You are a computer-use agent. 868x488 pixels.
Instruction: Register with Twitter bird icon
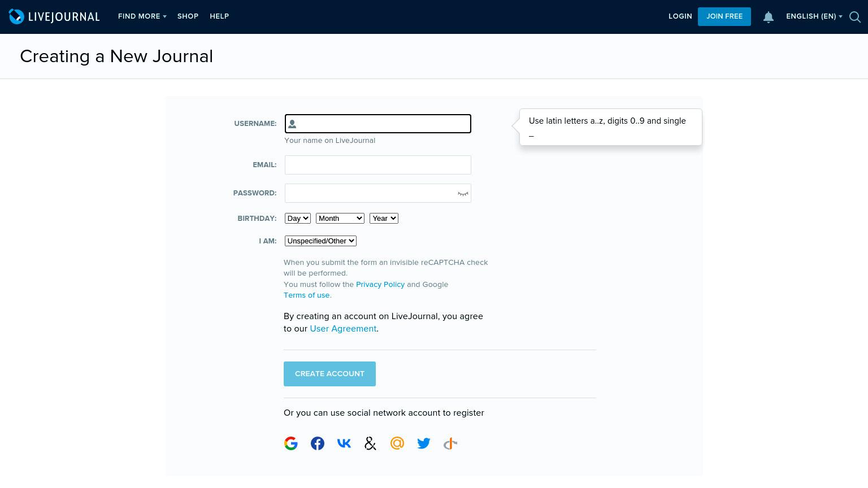click(x=424, y=443)
